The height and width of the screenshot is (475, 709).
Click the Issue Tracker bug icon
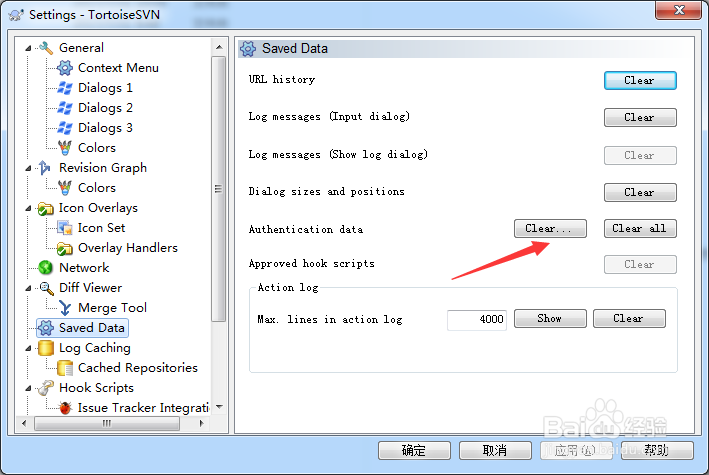click(65, 408)
